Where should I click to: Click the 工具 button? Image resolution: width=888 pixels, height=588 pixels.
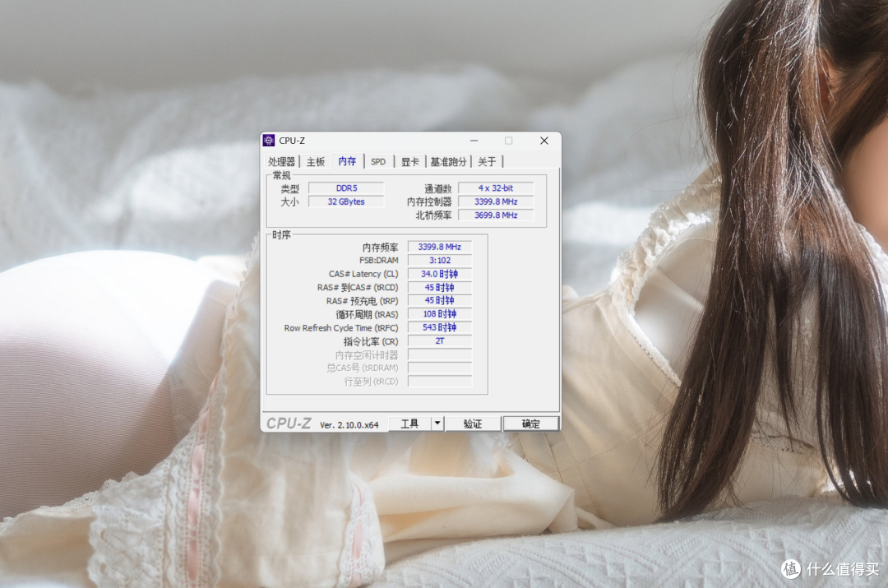point(409,424)
